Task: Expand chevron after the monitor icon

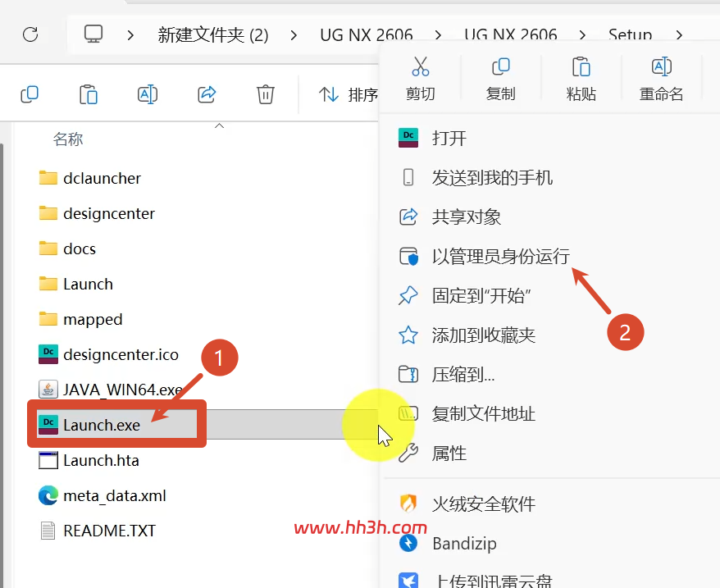Action: (x=130, y=35)
